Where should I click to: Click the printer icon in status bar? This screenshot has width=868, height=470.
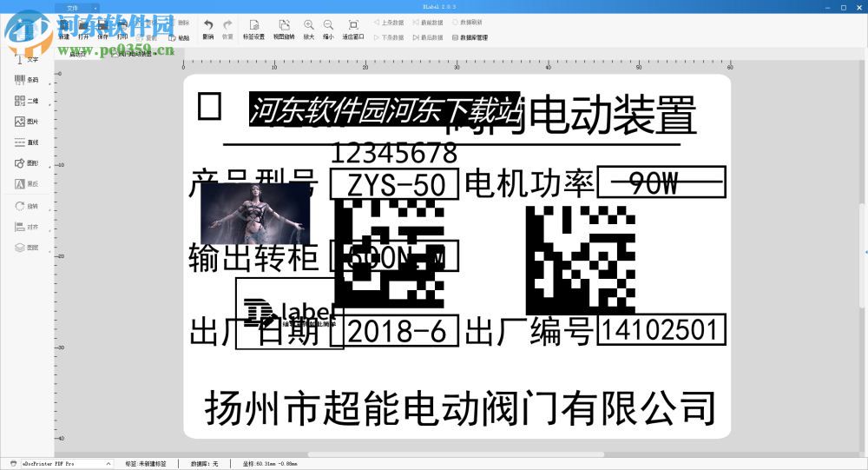pos(13,463)
